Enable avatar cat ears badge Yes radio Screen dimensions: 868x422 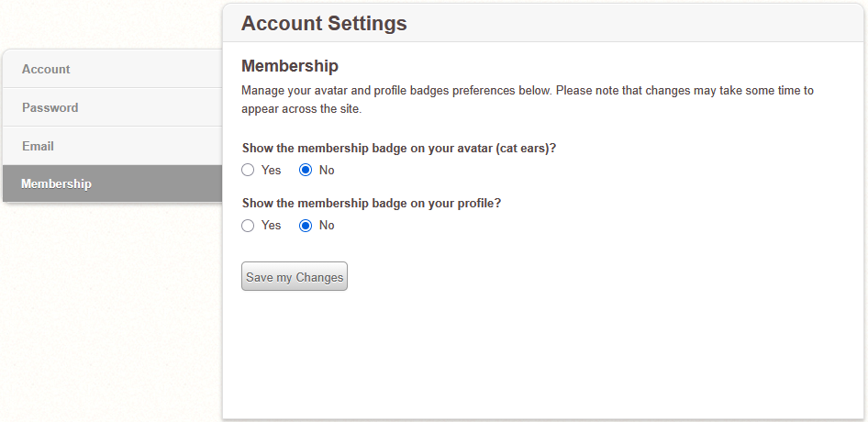click(x=248, y=171)
